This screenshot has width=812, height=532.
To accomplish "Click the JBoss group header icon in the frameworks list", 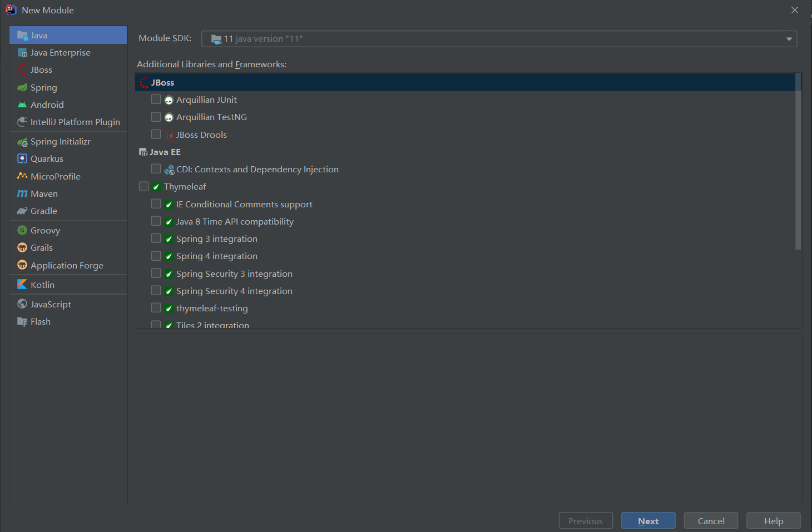I will [x=144, y=83].
